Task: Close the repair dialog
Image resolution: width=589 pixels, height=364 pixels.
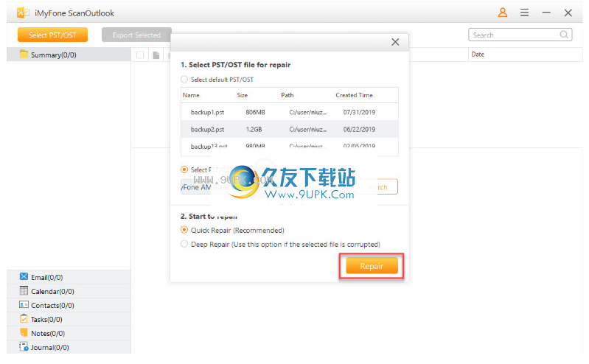Action: pyautogui.click(x=395, y=42)
